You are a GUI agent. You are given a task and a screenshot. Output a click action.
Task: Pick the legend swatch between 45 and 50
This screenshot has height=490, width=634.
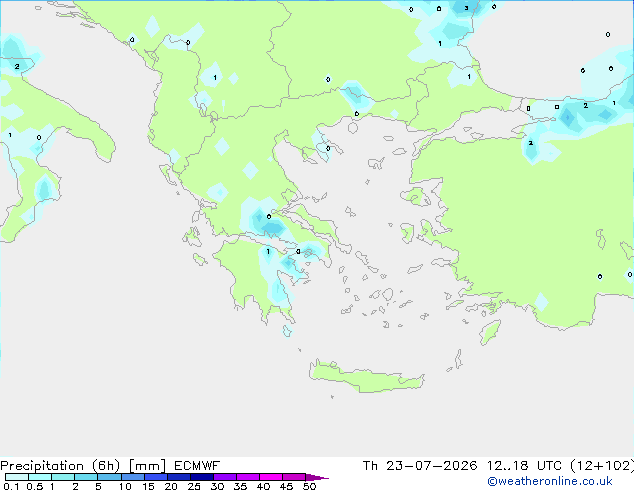point(294,477)
